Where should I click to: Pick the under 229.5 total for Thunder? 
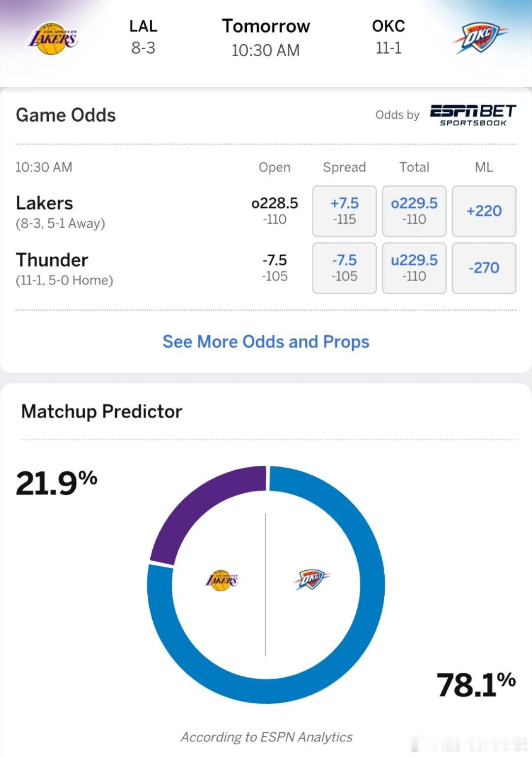pos(414,268)
